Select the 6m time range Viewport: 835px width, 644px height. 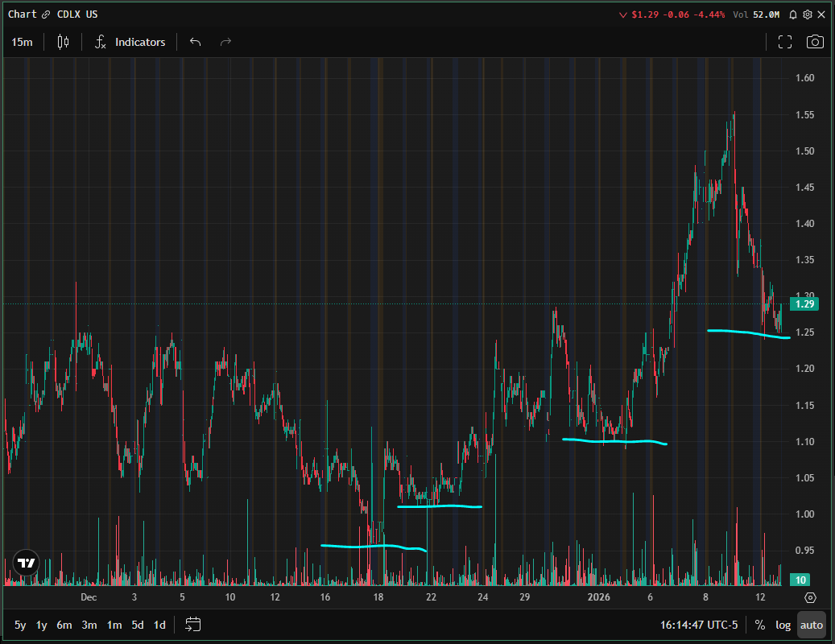tap(64, 625)
